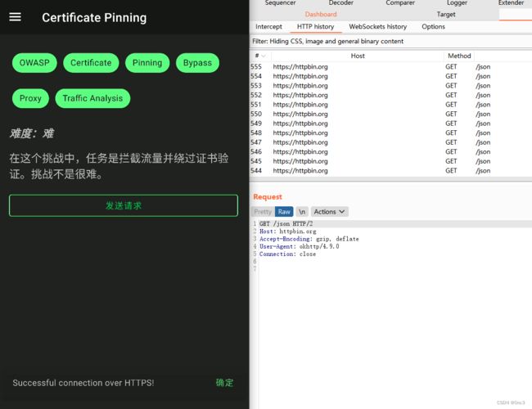
Task: Switch to the Comparer tab in Burp
Action: point(400,3)
